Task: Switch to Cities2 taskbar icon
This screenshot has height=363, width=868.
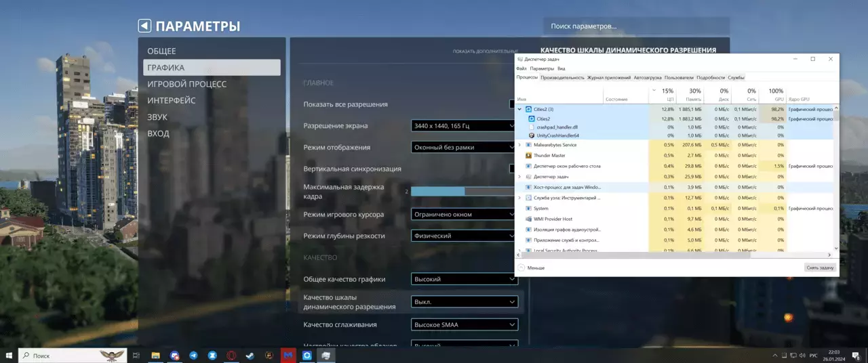Action: (x=307, y=356)
